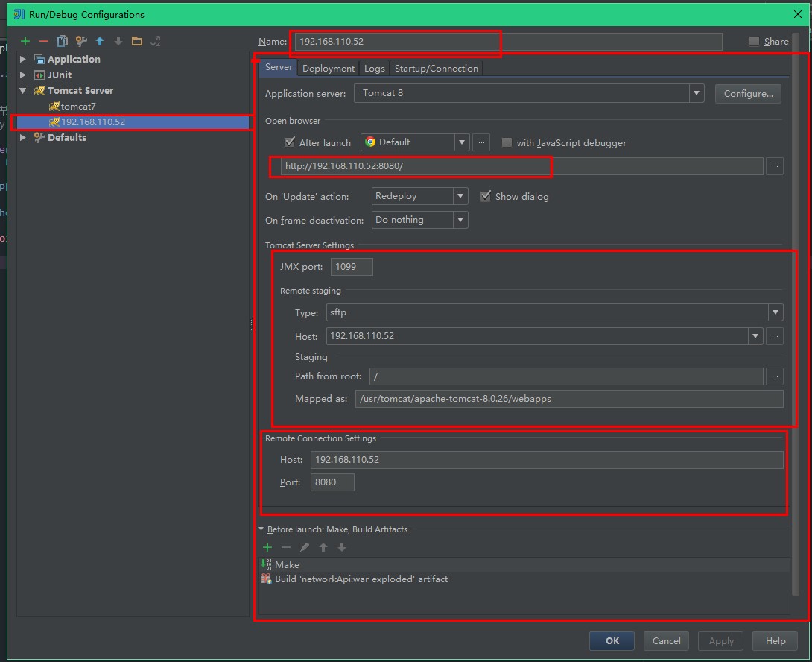Open the browse button beside Path from root

(x=775, y=376)
